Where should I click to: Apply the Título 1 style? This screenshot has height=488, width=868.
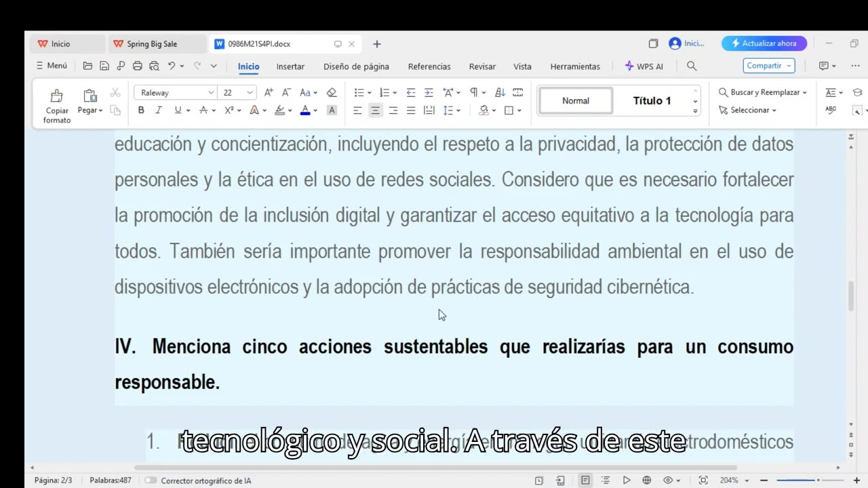[x=652, y=100]
